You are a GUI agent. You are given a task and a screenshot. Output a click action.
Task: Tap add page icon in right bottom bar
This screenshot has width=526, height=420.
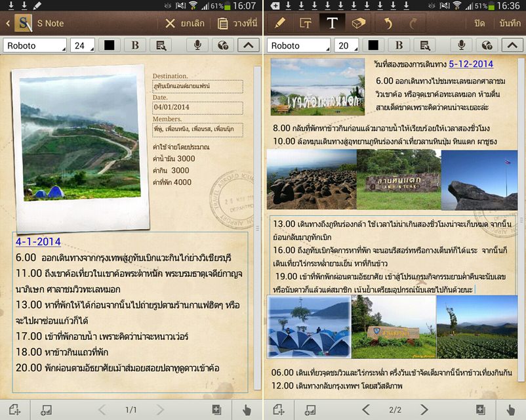(x=279, y=410)
